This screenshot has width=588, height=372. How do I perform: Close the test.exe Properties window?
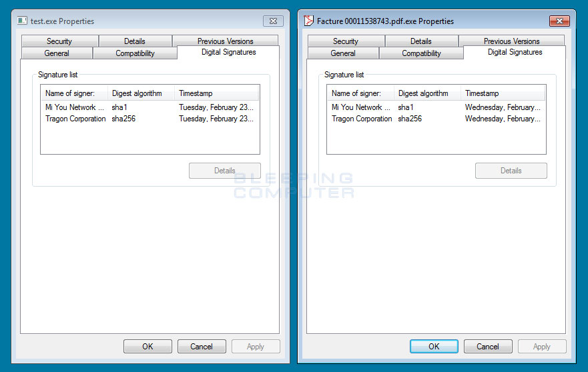(x=273, y=21)
